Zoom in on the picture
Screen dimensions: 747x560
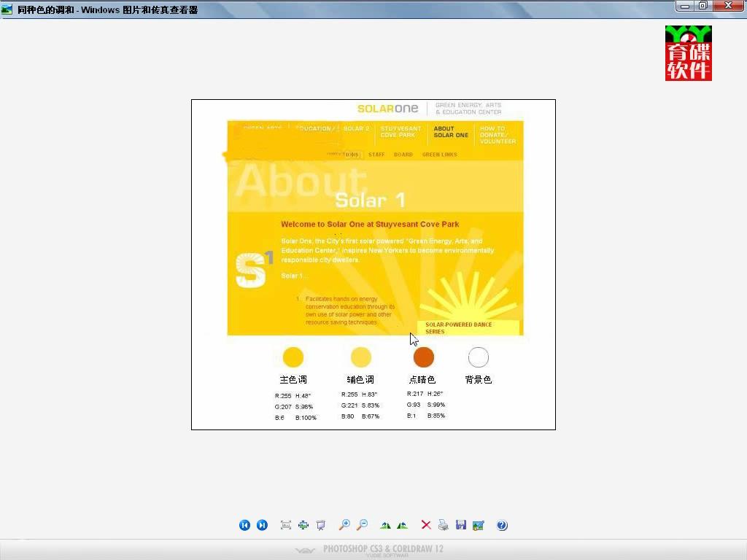tap(344, 525)
